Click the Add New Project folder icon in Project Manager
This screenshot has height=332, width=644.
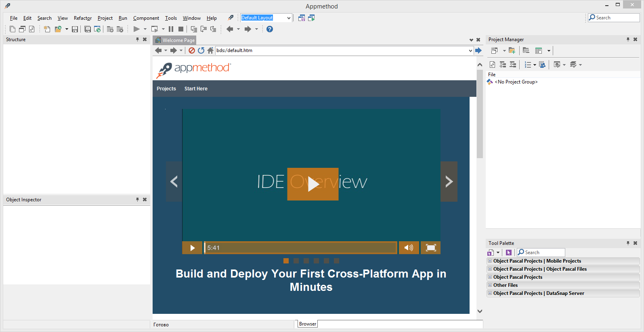tap(512, 50)
